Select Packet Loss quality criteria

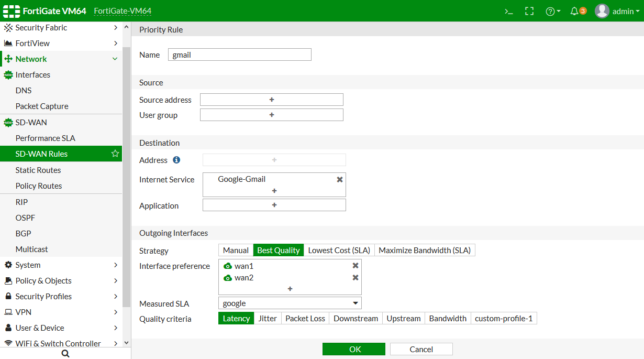[x=305, y=319]
